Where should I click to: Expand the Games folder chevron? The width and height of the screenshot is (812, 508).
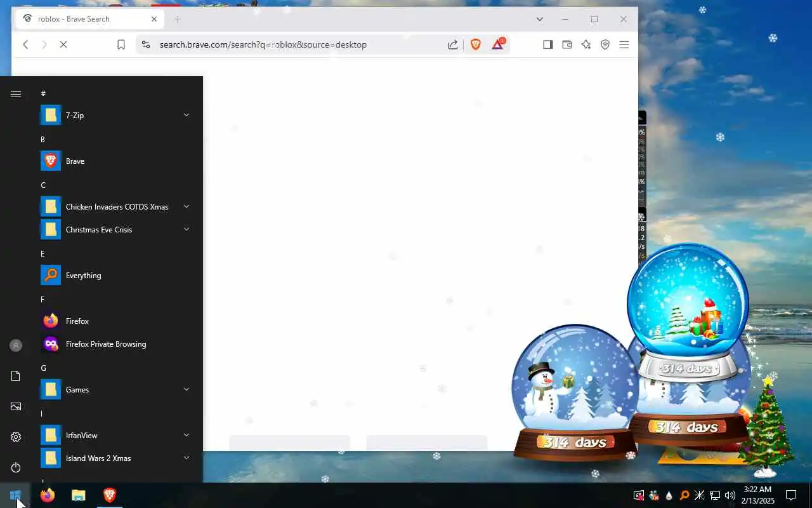[187, 389]
